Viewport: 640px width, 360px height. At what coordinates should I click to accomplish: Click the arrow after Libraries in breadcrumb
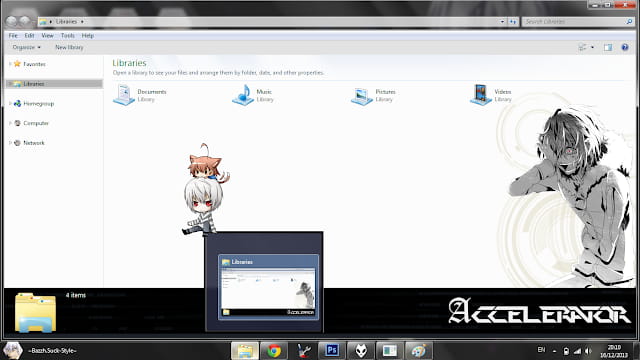pyautogui.click(x=82, y=22)
